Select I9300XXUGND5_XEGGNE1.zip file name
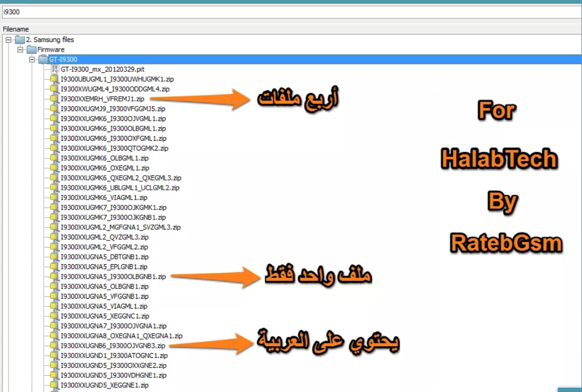Image resolution: width=582 pixels, height=392 pixels. pyautogui.click(x=105, y=386)
